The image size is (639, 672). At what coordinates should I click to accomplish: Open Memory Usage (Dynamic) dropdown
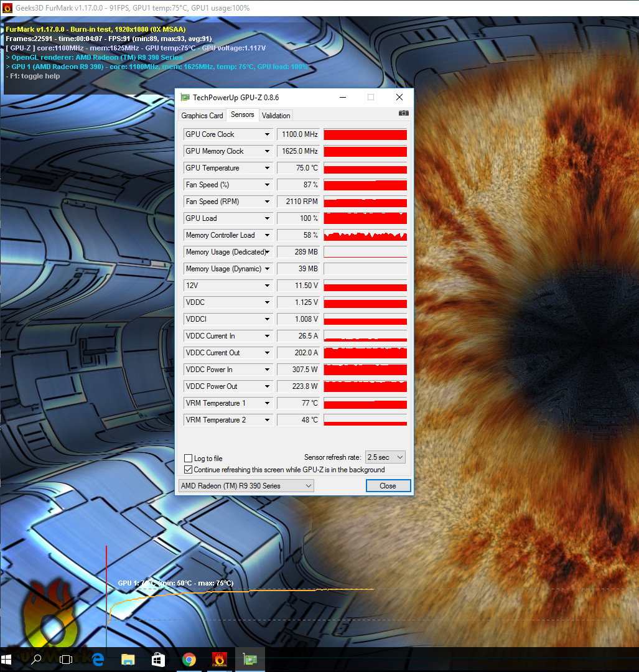tap(267, 269)
